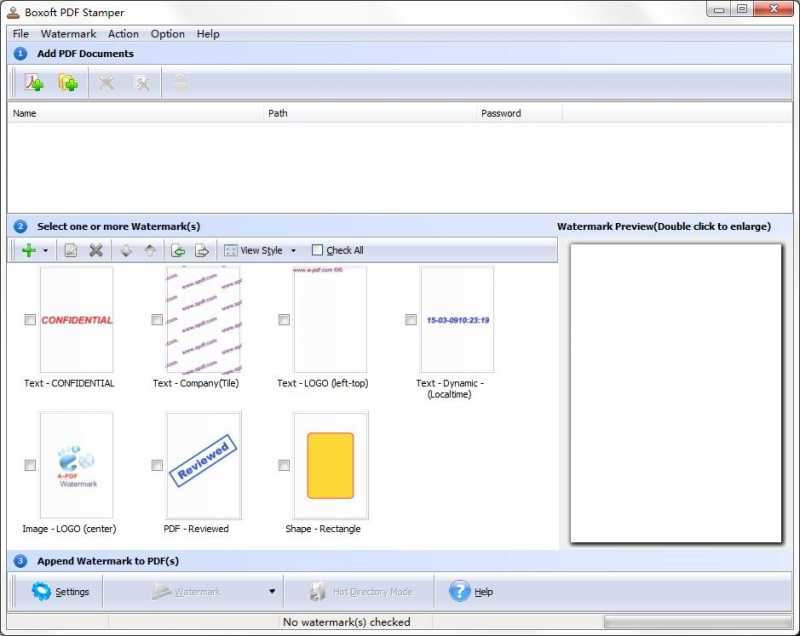Viewport: 800px width, 636px height.
Task: Check the PDF - Reviewed watermark checkbox
Action: 156,464
